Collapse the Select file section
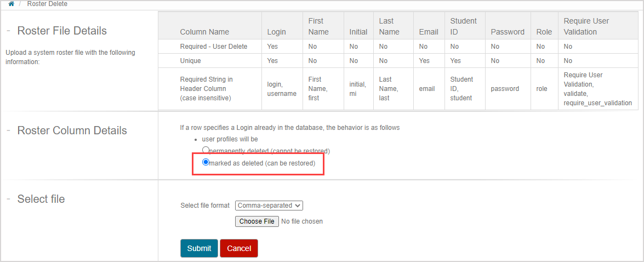This screenshot has width=644, height=262. pos(8,199)
